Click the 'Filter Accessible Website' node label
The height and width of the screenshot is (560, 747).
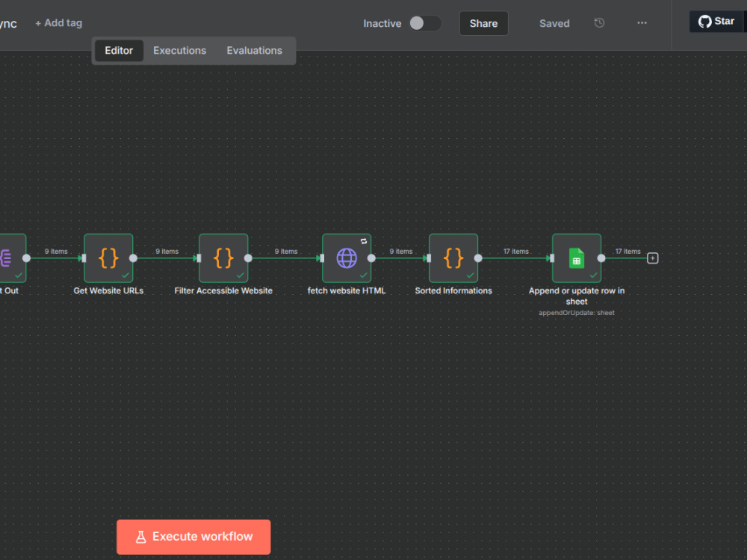(223, 290)
